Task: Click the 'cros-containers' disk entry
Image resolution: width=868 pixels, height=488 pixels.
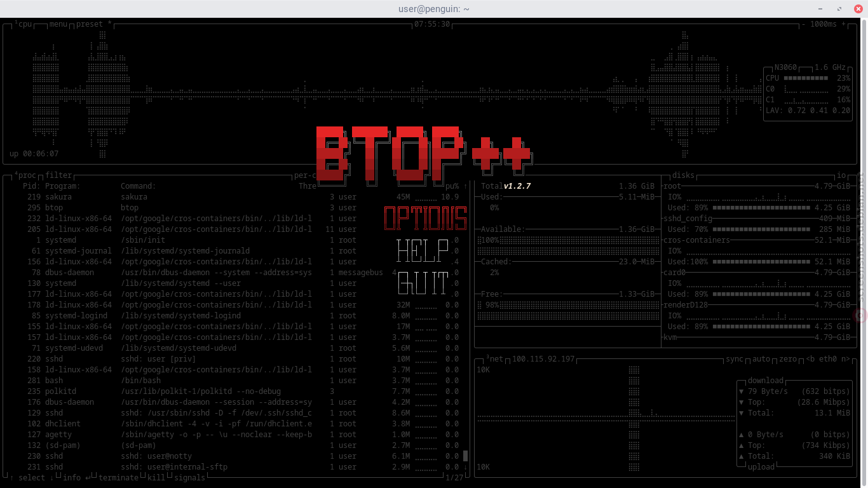Action: coord(698,240)
